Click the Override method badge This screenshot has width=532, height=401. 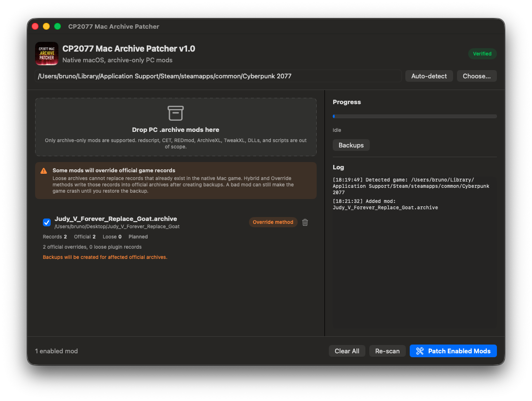coord(273,222)
